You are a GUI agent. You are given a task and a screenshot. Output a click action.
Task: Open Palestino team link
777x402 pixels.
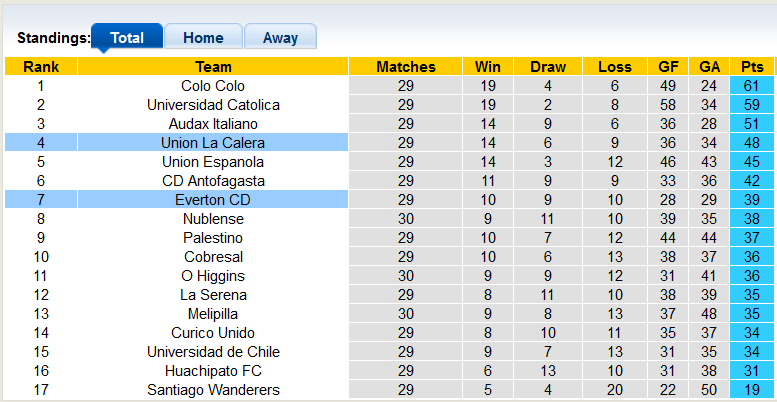pyautogui.click(x=213, y=238)
